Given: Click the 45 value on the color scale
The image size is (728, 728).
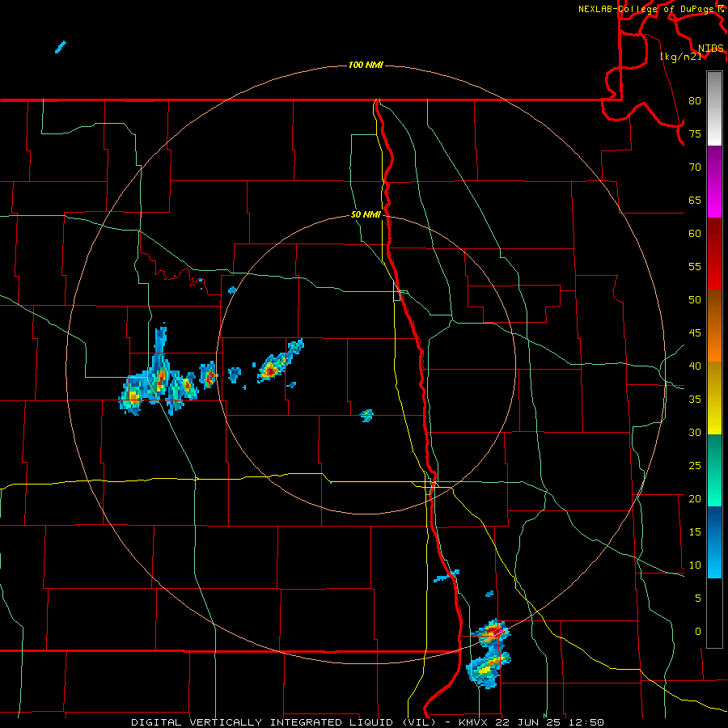Looking at the screenshot, I should coord(695,333).
